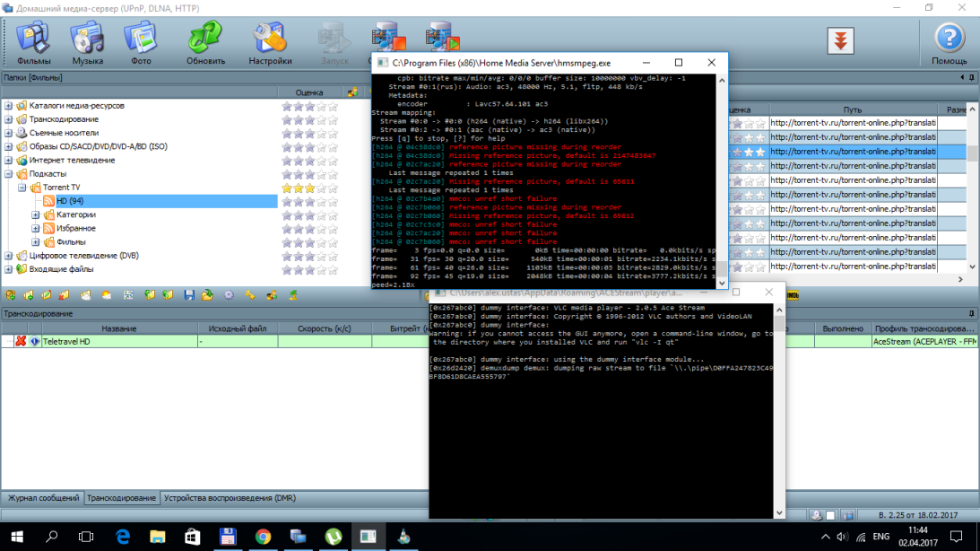This screenshot has width=980, height=551.
Task: Click the Путь column header
Action: (x=852, y=109)
